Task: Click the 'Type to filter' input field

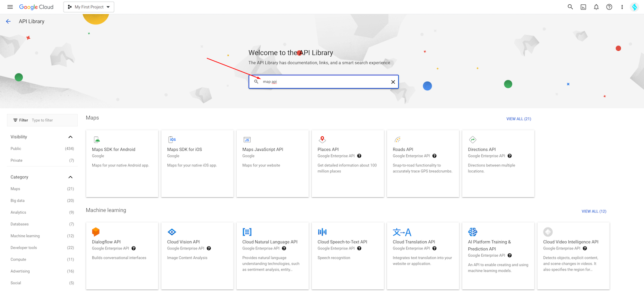Action: (52, 120)
